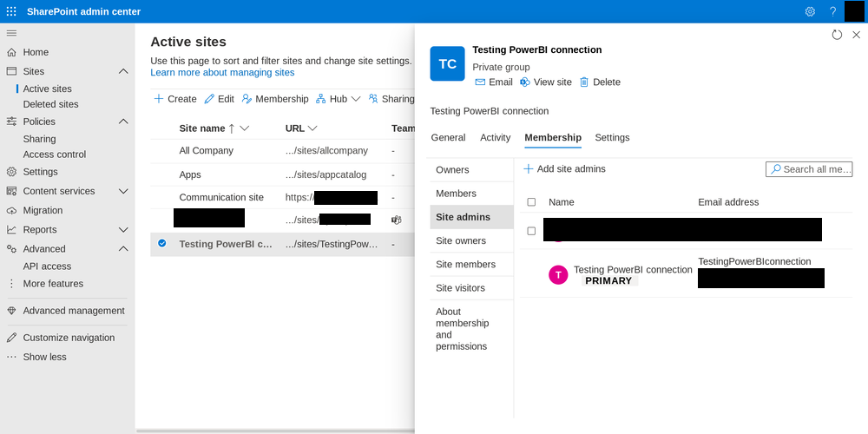The width and height of the screenshot is (868, 434).
Task: Expand the Reports section chevron
Action: pyautogui.click(x=123, y=230)
